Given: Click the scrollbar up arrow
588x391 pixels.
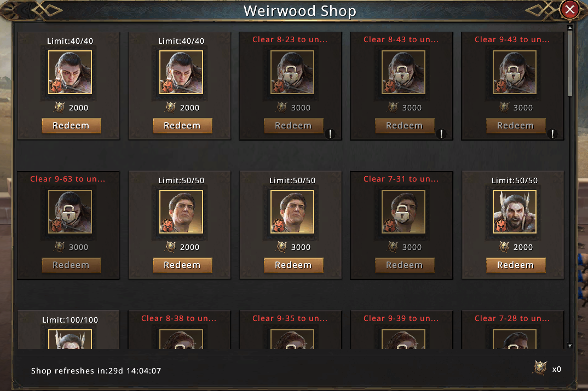Looking at the screenshot, I should pyautogui.click(x=569, y=28).
